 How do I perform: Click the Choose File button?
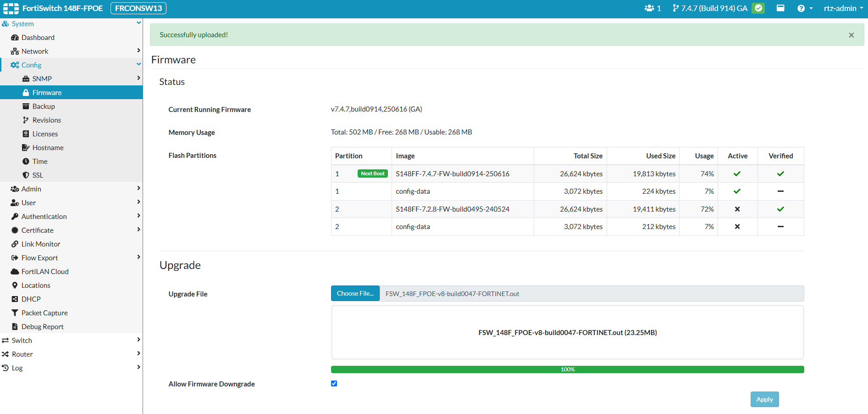click(355, 293)
